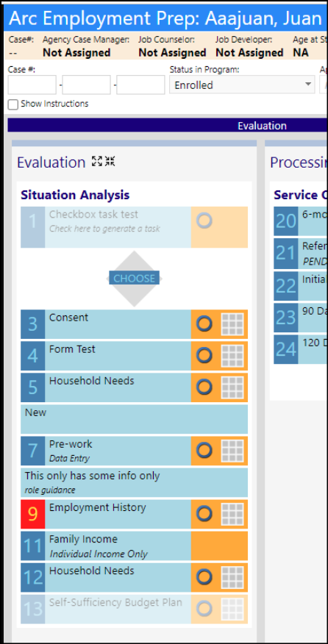The image size is (328, 644).
Task: Open grid icon on Household Needs step 12
Action: point(232,577)
